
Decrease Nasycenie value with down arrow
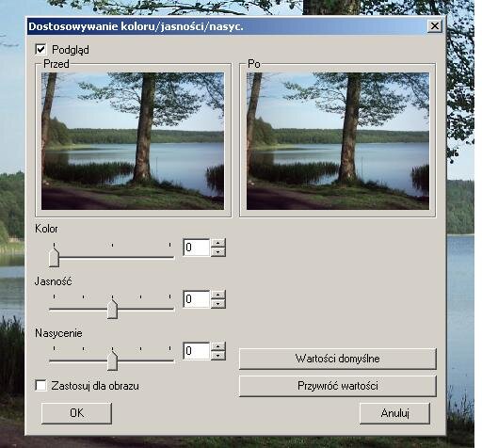point(218,355)
